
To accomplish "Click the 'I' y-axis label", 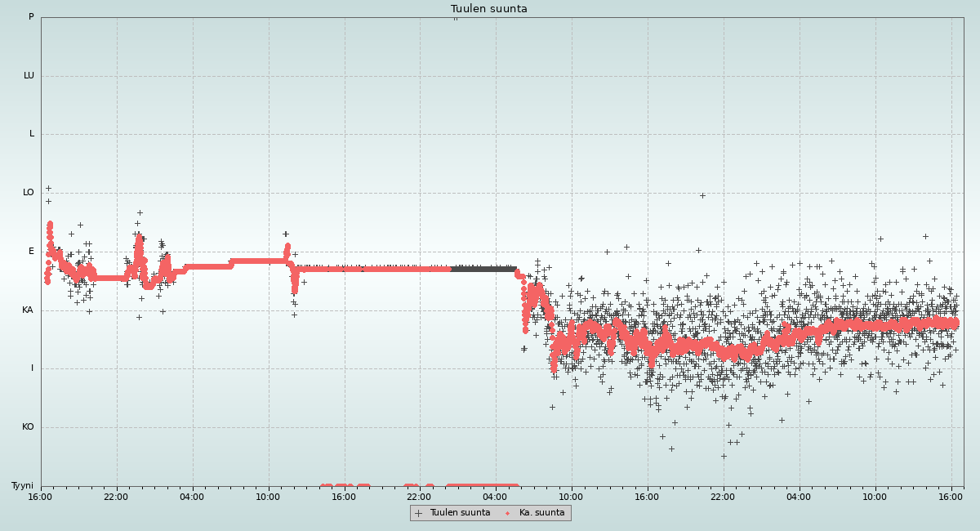I will pyautogui.click(x=33, y=368).
